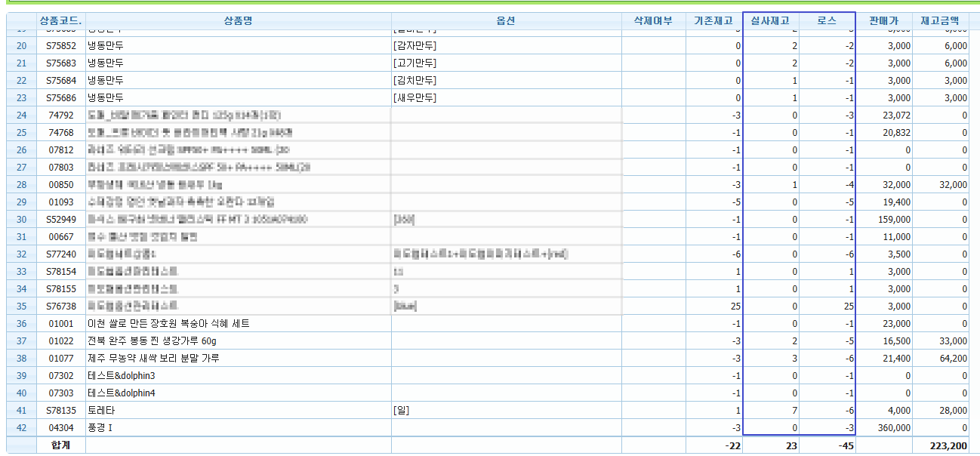Image resolution: width=980 pixels, height=456 pixels.
Task: Sort by the 판매가 column header
Action: (x=884, y=21)
